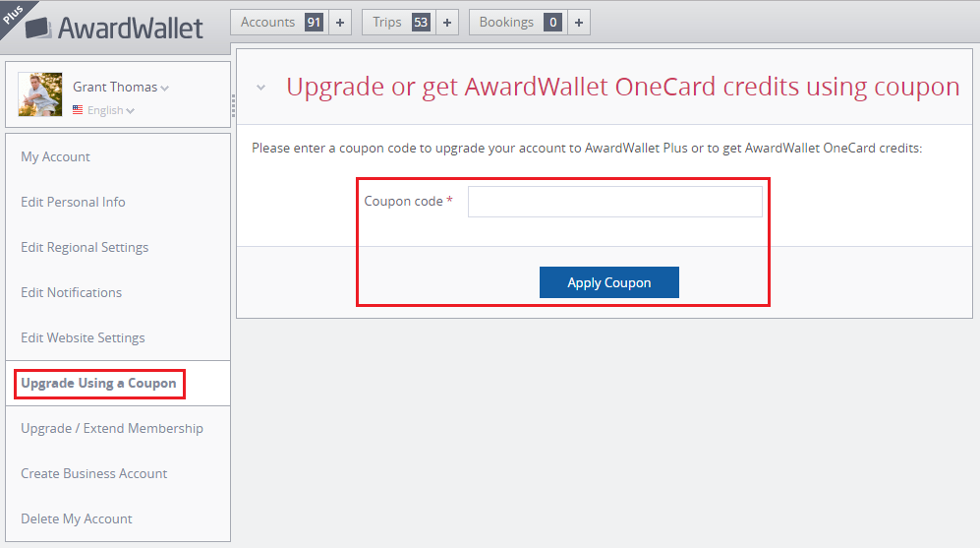980x548 pixels.
Task: Select Edit Notifications in sidebar
Action: 71,292
